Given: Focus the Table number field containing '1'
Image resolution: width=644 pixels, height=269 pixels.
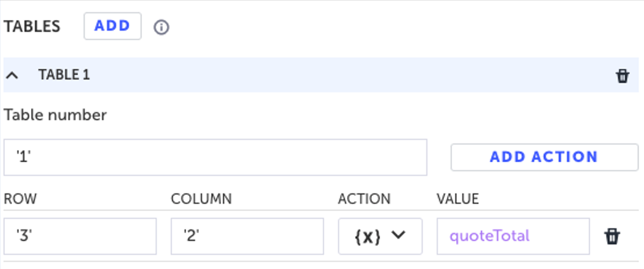Looking at the screenshot, I should click(215, 157).
